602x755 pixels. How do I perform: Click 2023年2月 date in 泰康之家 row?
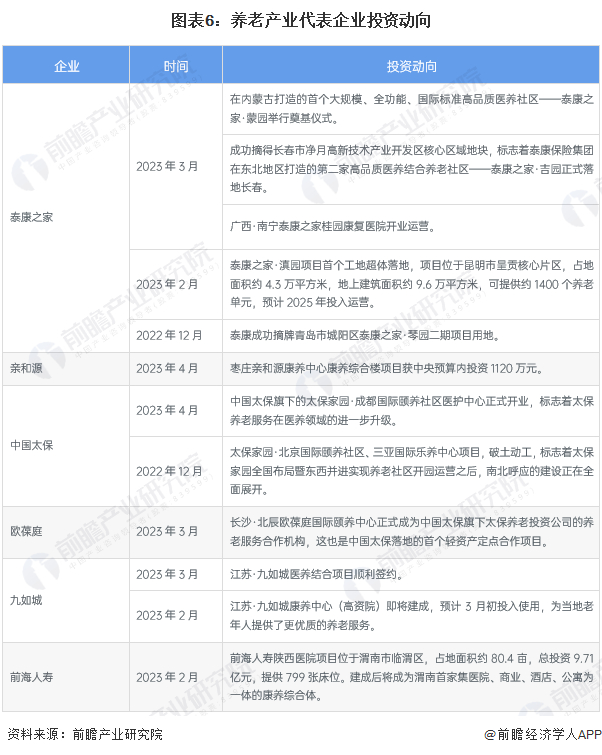[176, 284]
